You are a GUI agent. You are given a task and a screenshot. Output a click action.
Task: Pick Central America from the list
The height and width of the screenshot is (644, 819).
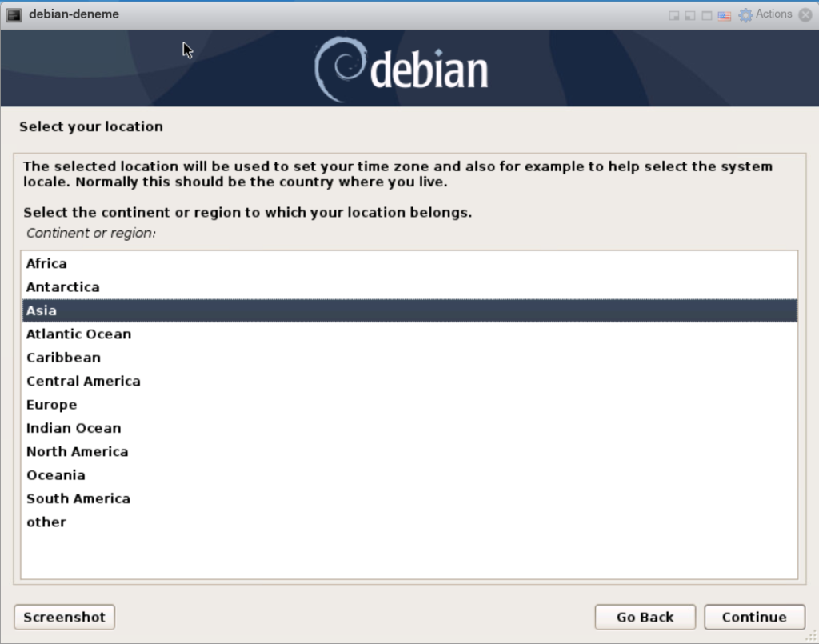409,381
